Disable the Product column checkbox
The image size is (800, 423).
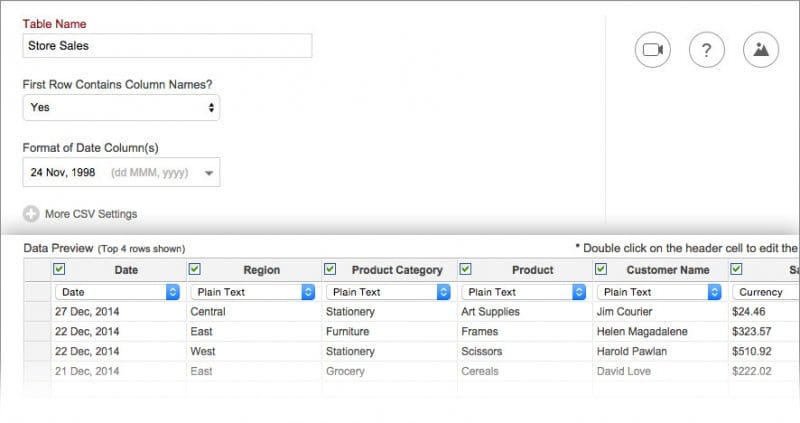coord(466,269)
